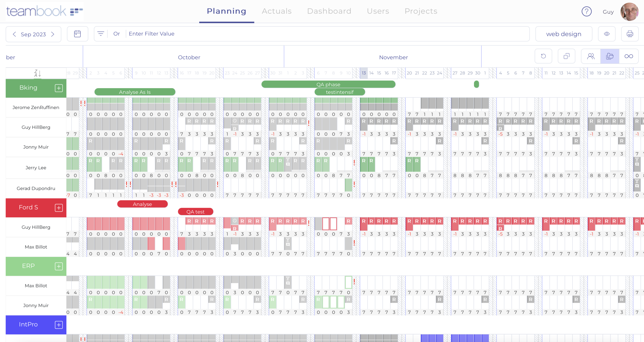This screenshot has width=644, height=342.
Task: Toggle the eye visibility options button
Action: 607,33
